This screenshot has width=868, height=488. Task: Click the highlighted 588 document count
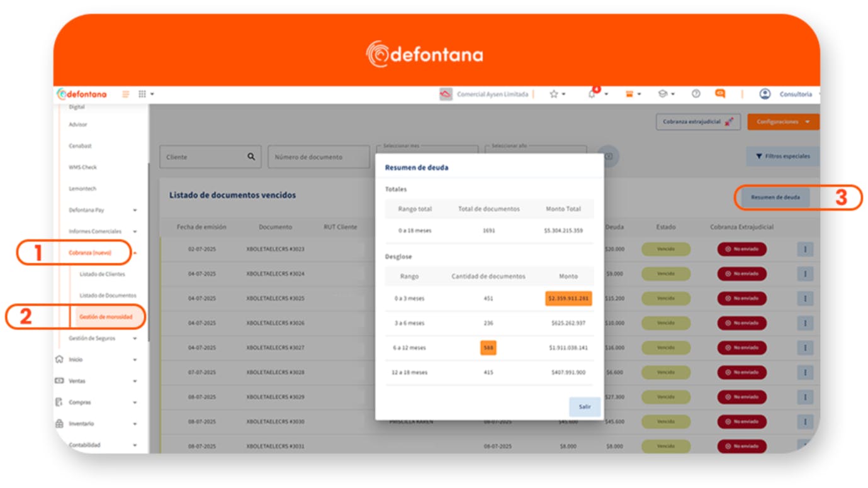pyautogui.click(x=488, y=347)
